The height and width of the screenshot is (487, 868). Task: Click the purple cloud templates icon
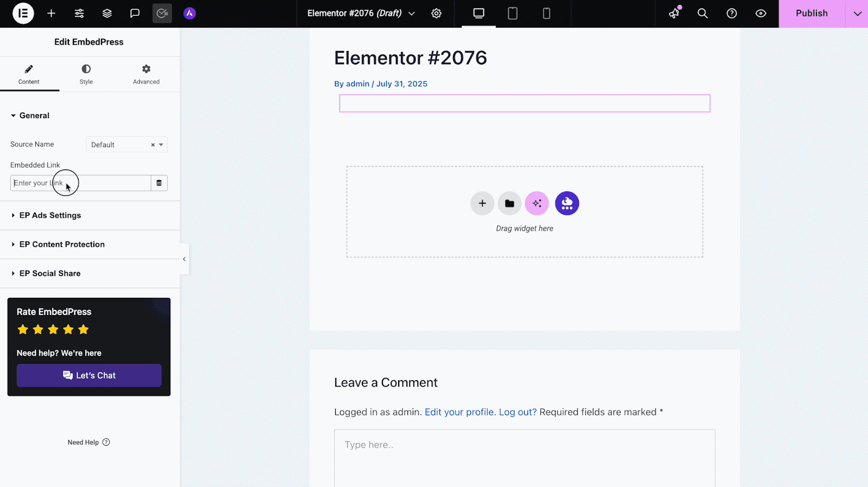pyautogui.click(x=567, y=203)
